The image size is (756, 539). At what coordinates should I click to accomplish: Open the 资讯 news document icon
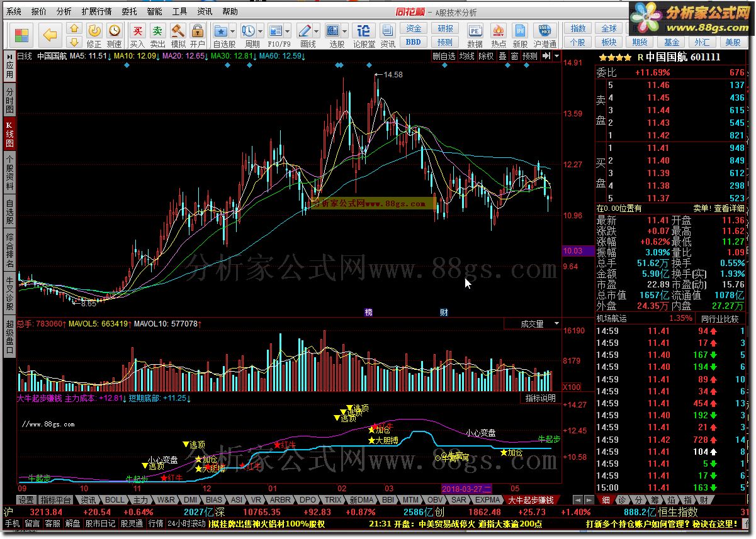pos(388,35)
